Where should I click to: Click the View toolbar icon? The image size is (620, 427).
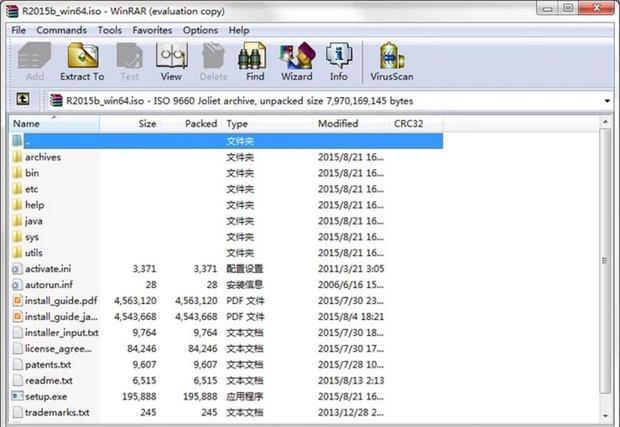(171, 61)
